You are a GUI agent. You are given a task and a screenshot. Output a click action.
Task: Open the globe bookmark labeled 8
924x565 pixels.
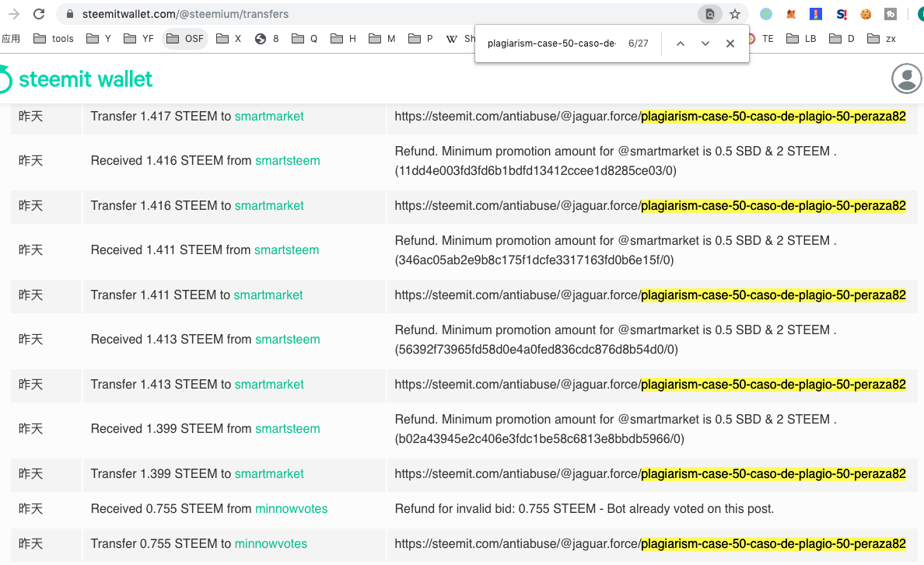267,39
